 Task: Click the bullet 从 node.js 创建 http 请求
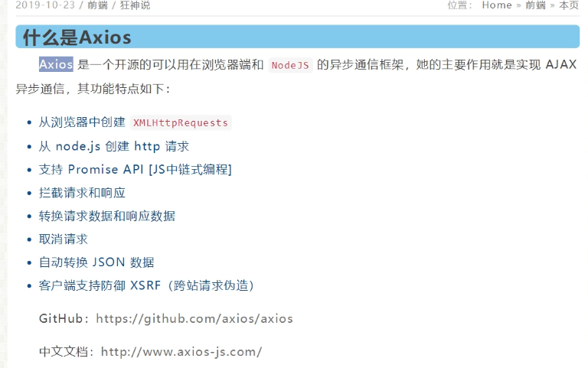(x=114, y=146)
